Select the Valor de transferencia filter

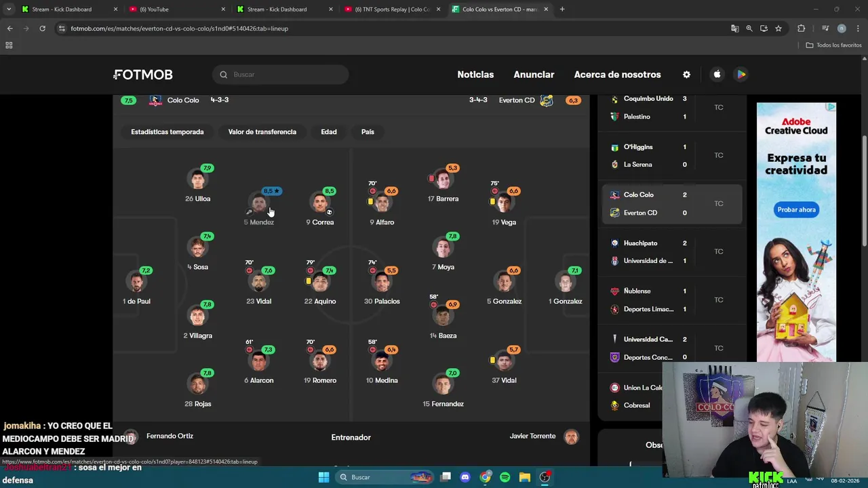[262, 132]
